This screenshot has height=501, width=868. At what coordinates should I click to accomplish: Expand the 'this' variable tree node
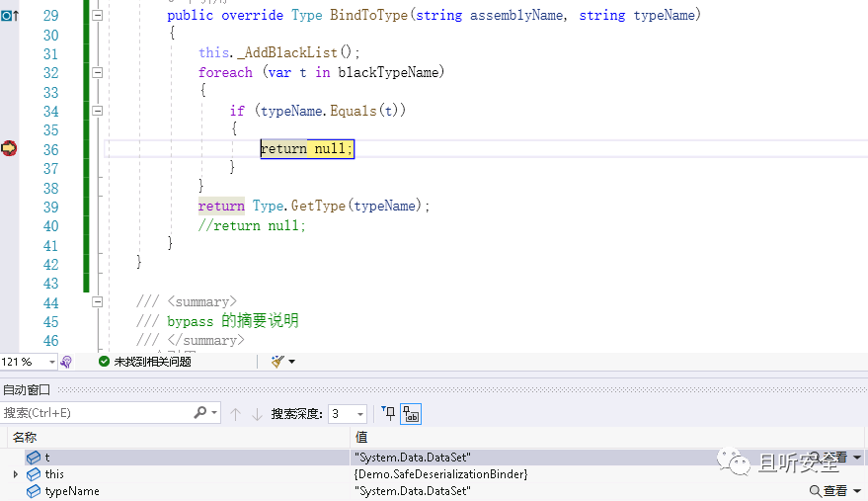click(x=16, y=474)
